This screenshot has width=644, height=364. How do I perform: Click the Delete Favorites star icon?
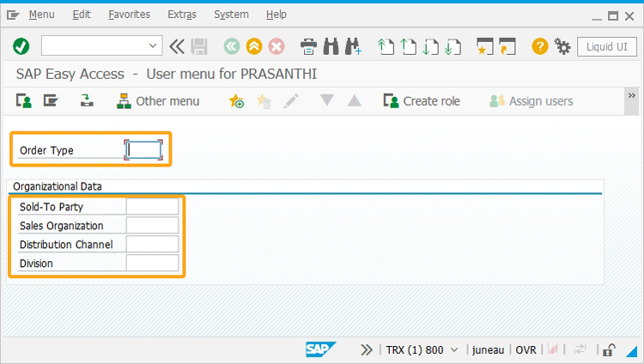click(x=264, y=100)
